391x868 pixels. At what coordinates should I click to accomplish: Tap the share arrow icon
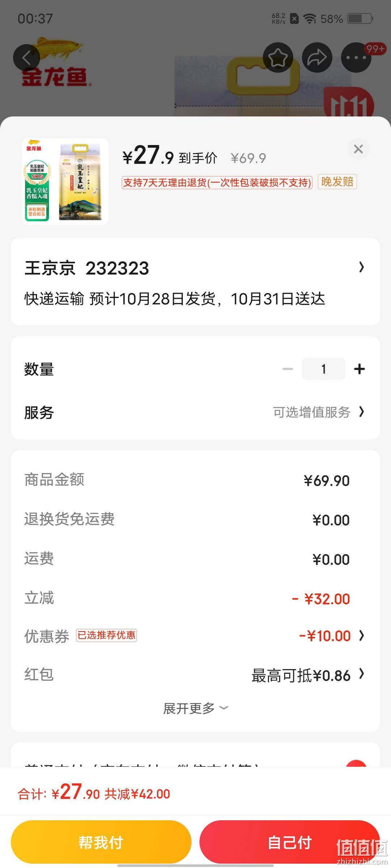317,58
